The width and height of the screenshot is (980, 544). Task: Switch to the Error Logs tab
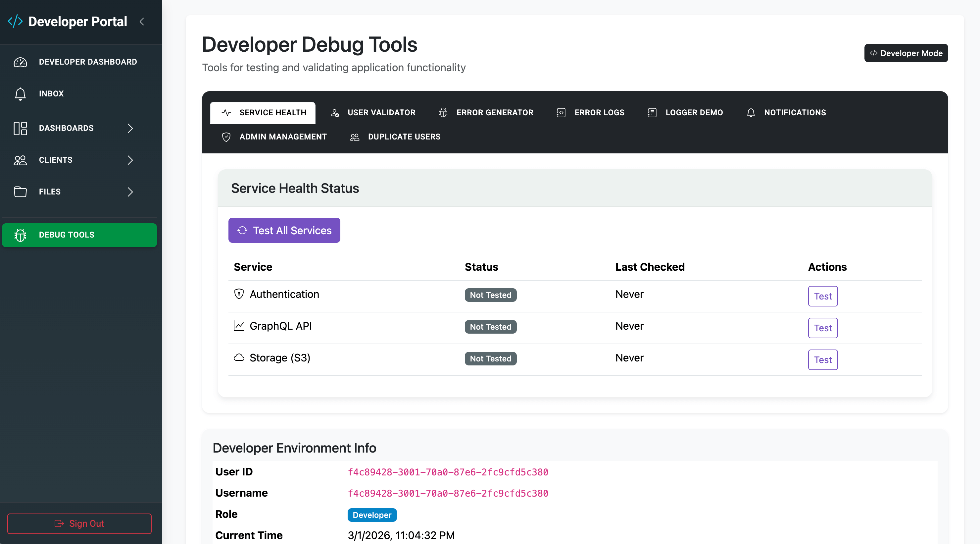[600, 113]
